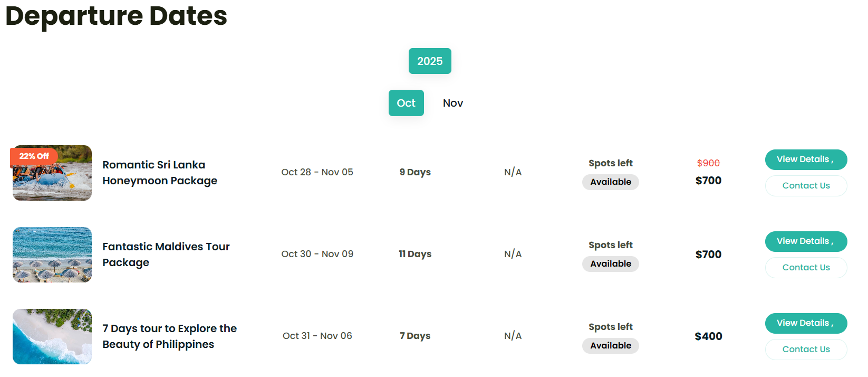Viewport: 868px width, 377px height.
Task: View Details for Philippines tour
Action: [x=806, y=323]
